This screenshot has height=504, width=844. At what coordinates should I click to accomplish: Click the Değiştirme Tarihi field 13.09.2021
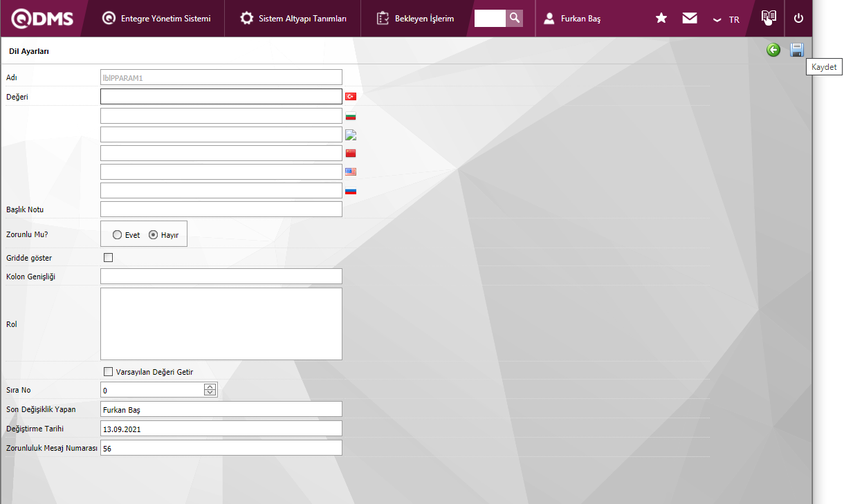point(221,429)
